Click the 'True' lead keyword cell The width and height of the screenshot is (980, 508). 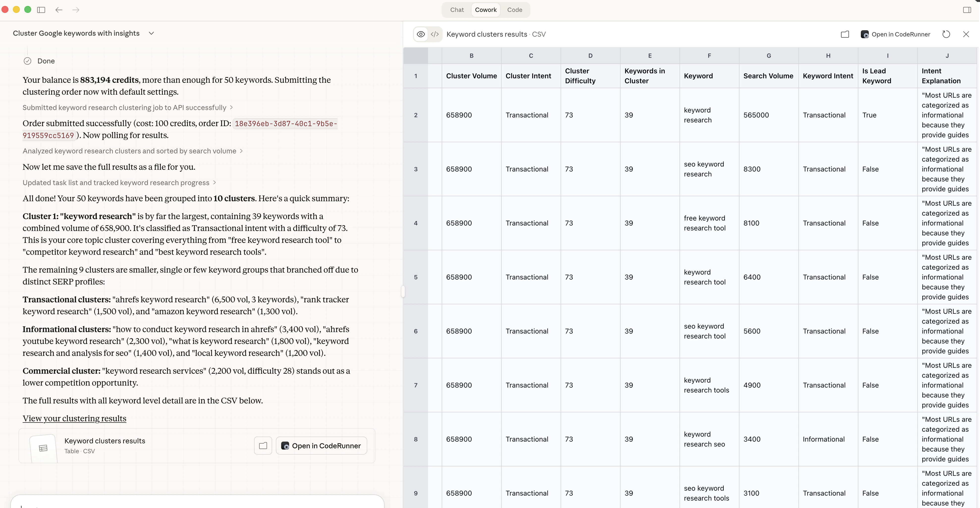(x=888, y=115)
